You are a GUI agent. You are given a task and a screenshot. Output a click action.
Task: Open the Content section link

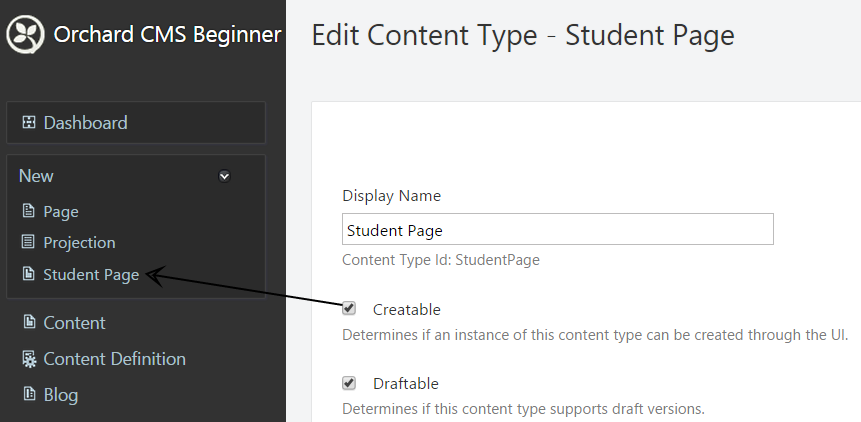(x=74, y=323)
